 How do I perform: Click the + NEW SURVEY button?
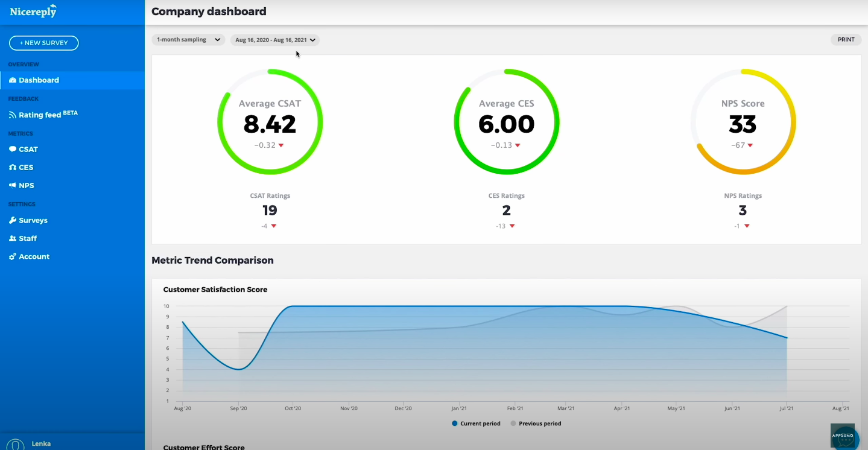43,43
